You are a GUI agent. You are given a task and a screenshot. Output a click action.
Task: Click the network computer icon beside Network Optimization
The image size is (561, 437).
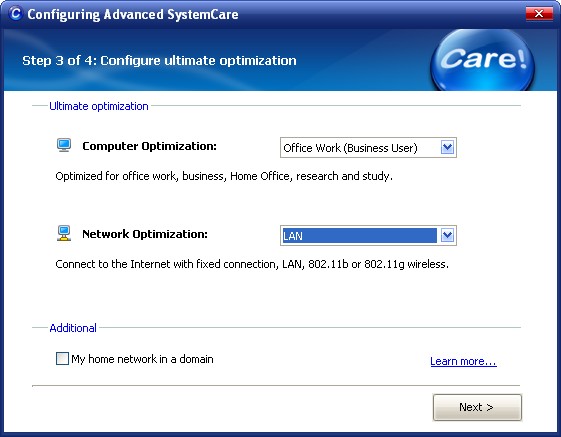(x=64, y=233)
